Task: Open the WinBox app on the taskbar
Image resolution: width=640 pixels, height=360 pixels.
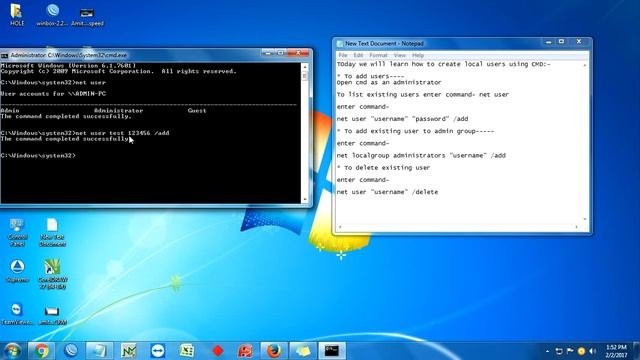Action: click(71, 351)
